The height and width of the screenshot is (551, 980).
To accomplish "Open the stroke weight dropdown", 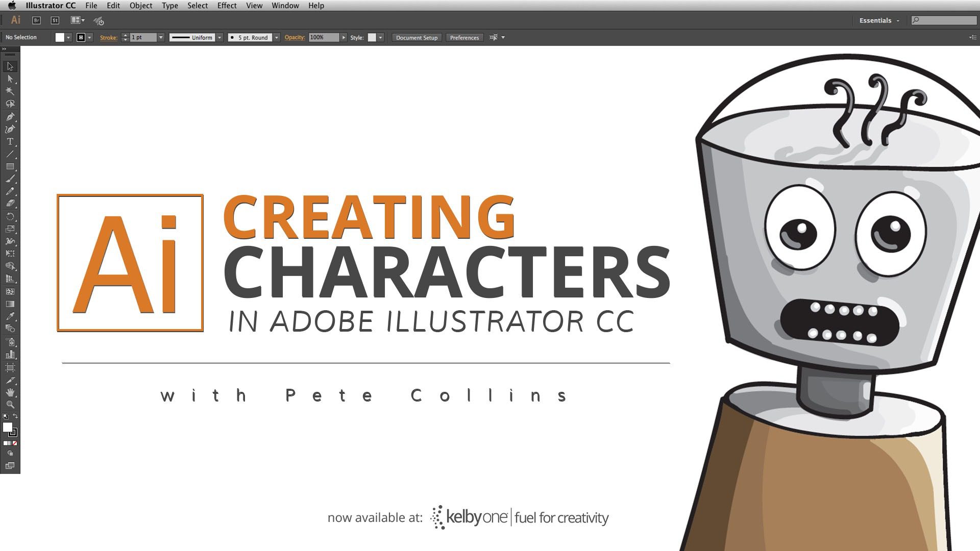I will [161, 37].
